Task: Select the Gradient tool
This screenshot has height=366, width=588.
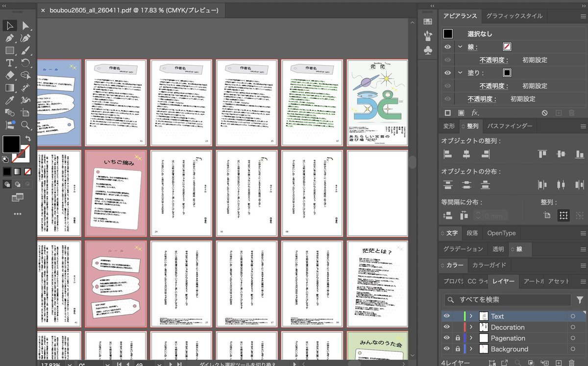Action: [x=10, y=88]
